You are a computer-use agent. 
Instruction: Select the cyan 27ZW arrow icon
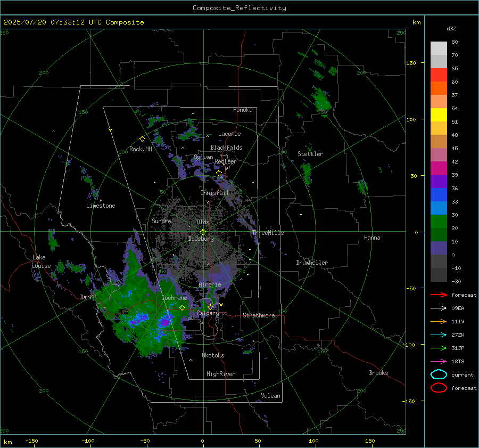pos(439,335)
